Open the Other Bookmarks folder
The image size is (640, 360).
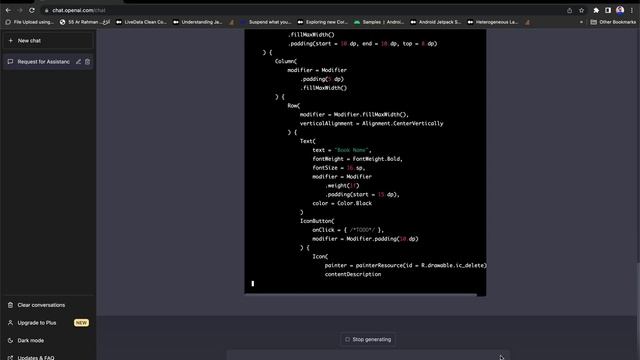tap(613, 22)
